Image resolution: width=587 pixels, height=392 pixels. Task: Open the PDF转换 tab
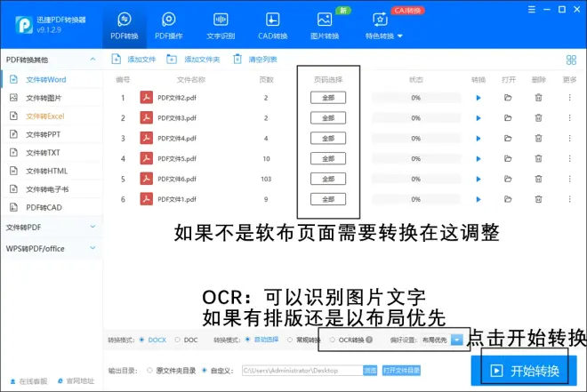pyautogui.click(x=125, y=26)
